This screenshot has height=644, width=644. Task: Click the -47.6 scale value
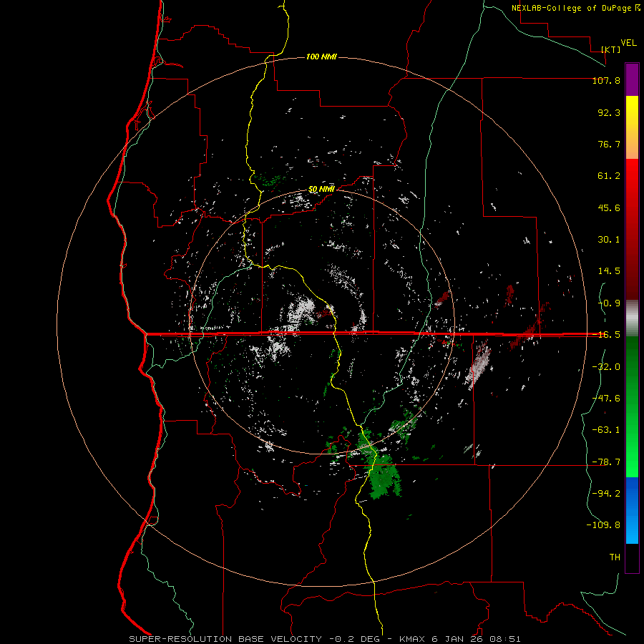click(606, 398)
